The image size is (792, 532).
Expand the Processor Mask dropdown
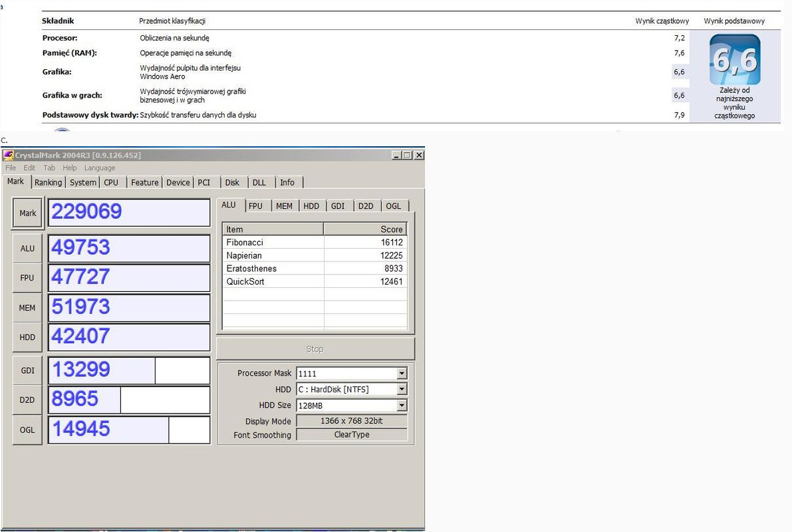pos(402,373)
